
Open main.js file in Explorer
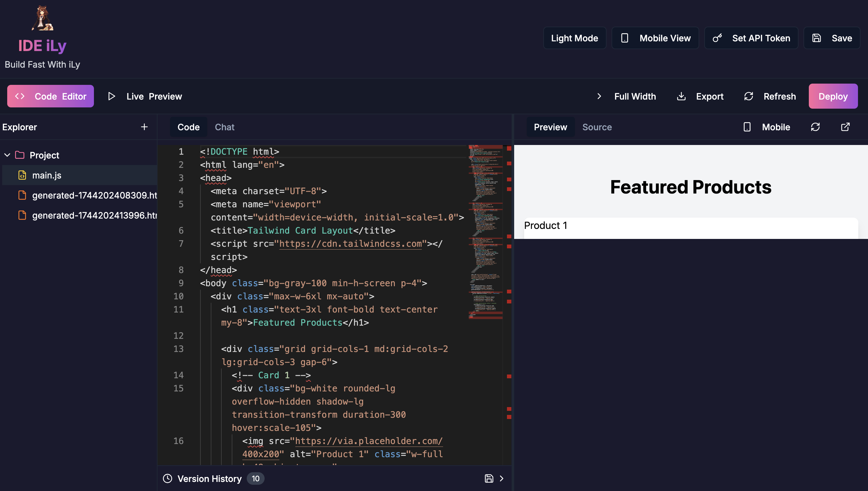coord(47,175)
